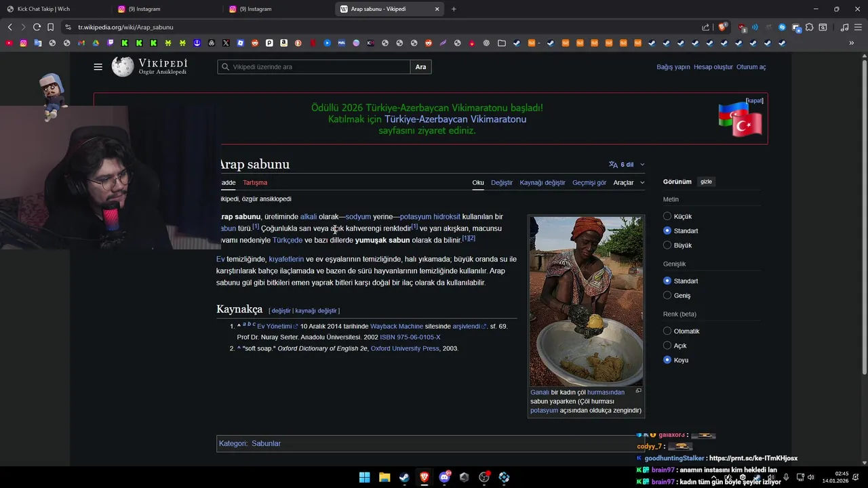Click the potasyum hidroksit link
Image resolution: width=868 pixels, height=488 pixels.
click(430, 217)
